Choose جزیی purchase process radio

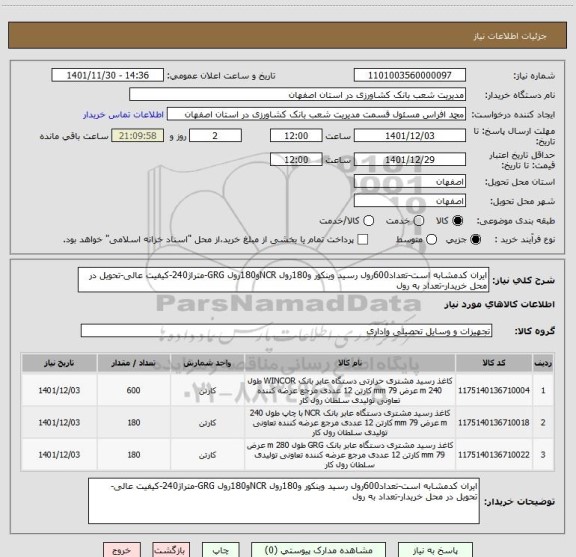(x=476, y=240)
